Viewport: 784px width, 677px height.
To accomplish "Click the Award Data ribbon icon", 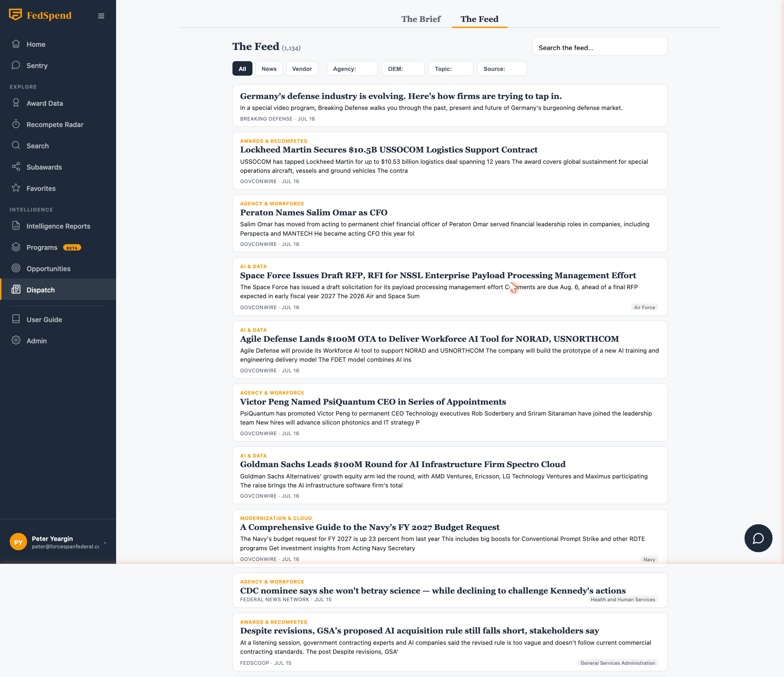I will tap(16, 103).
